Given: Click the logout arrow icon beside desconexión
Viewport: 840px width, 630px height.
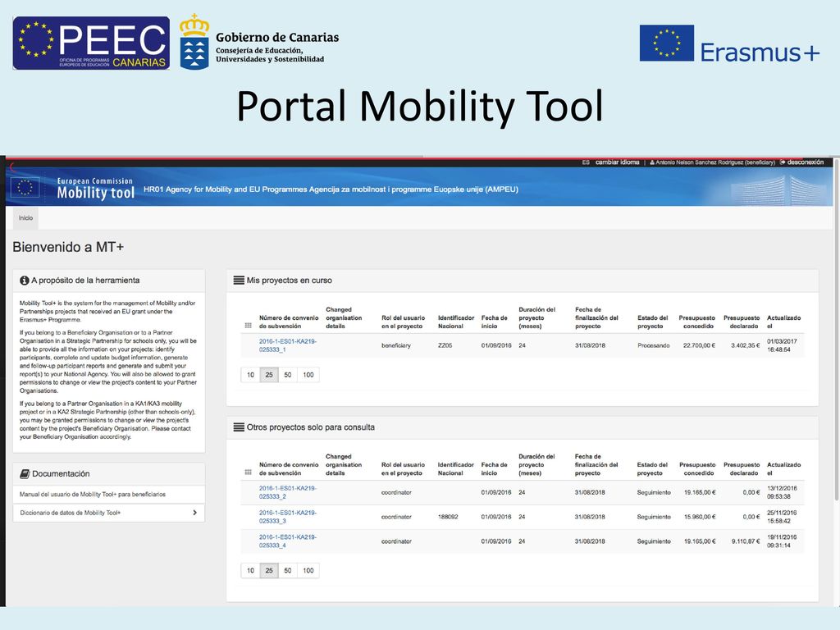Looking at the screenshot, I should click(x=783, y=162).
